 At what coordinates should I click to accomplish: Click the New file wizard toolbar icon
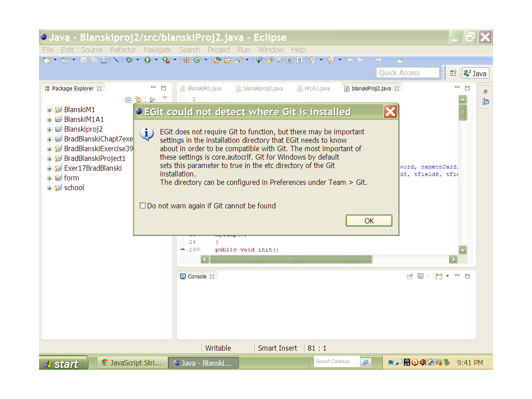(47, 60)
